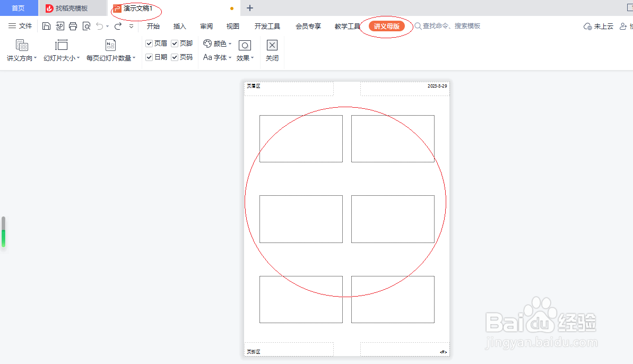Viewport: 633px width, 364px height.
Task: Expand the 讲义方向 dropdown arrow
Action: [36, 58]
